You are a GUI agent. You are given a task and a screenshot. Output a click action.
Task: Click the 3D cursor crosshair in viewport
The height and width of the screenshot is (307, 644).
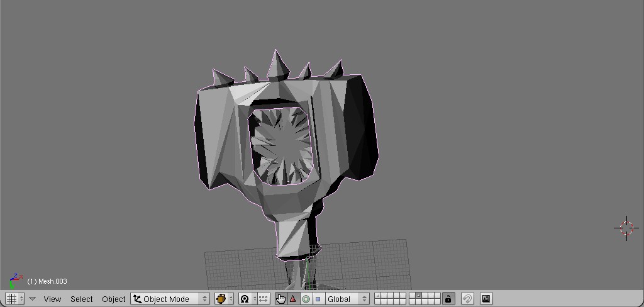626,228
